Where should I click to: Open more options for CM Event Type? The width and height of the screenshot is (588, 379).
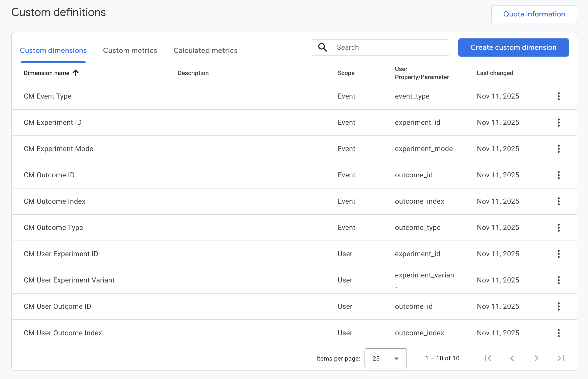click(x=558, y=96)
